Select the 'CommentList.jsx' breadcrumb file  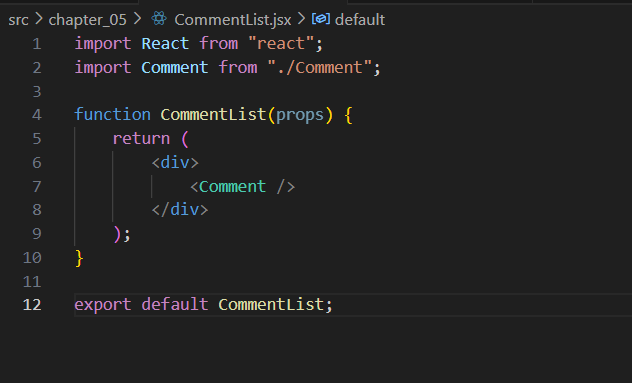pos(233,20)
